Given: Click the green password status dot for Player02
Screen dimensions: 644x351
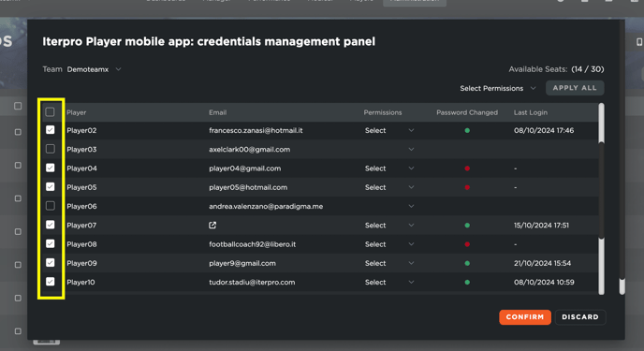Looking at the screenshot, I should click(467, 130).
